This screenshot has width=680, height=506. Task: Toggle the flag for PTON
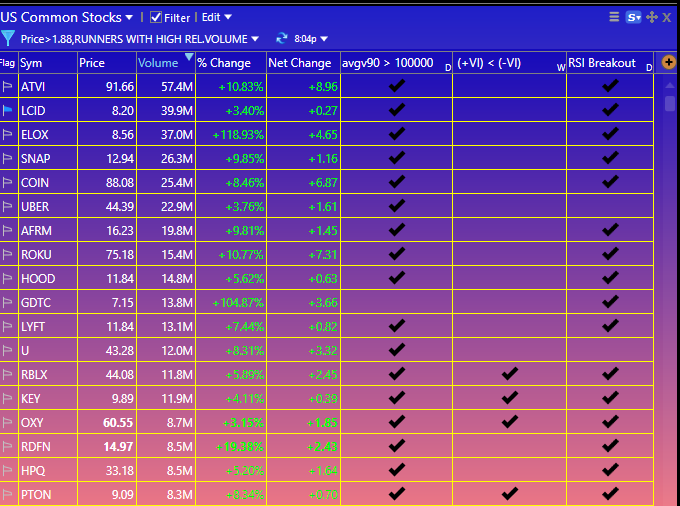pos(7,495)
